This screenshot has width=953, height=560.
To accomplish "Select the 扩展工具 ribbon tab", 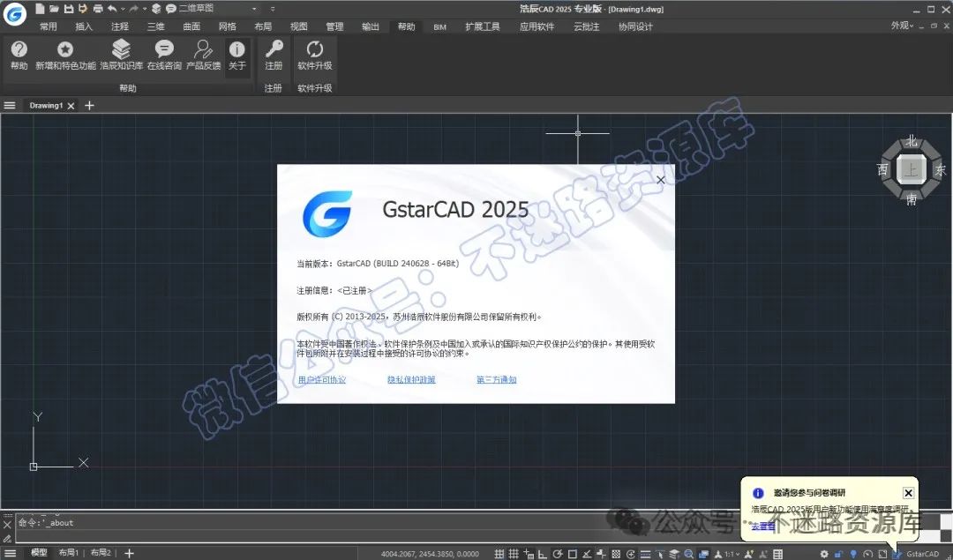I will tap(483, 26).
